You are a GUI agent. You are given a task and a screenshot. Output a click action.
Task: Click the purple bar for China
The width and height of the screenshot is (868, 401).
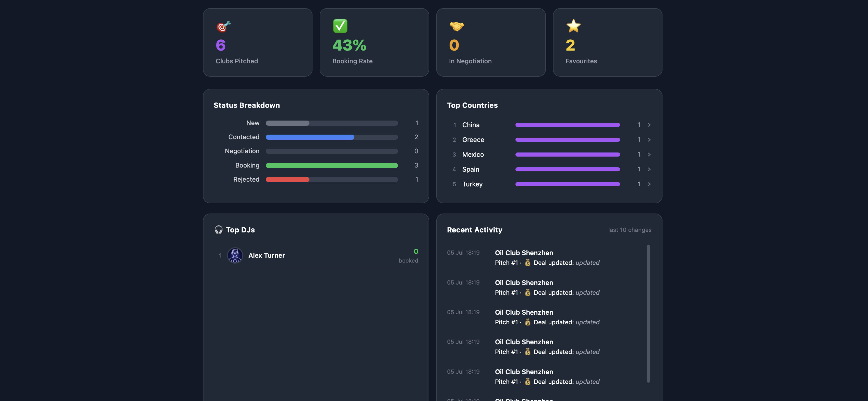[568, 125]
